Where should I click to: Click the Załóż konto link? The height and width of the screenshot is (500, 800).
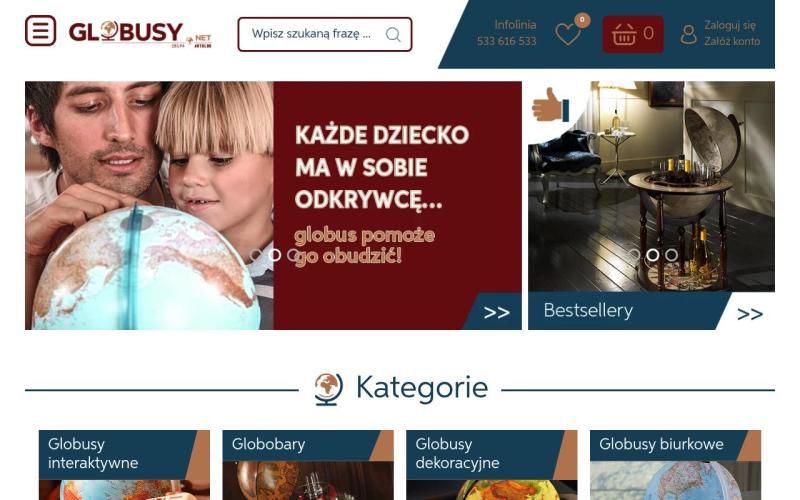tap(732, 41)
